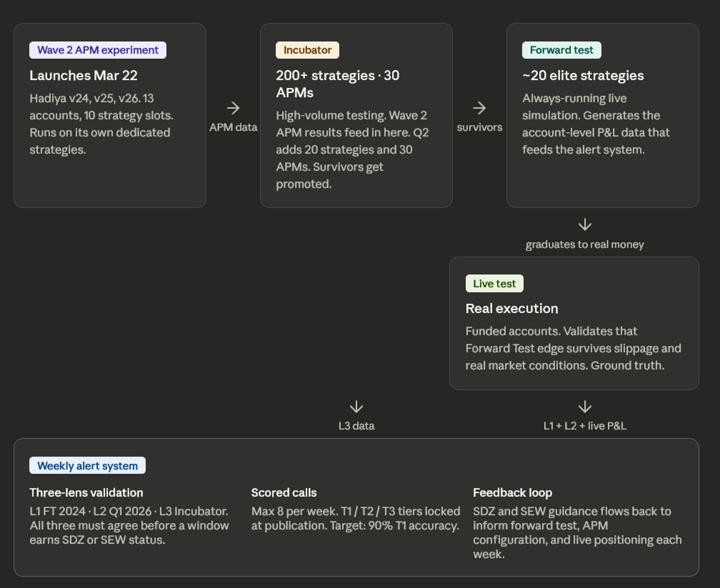Image resolution: width=720 pixels, height=588 pixels.
Task: Select the Weekly alert system badge
Action: click(88, 465)
